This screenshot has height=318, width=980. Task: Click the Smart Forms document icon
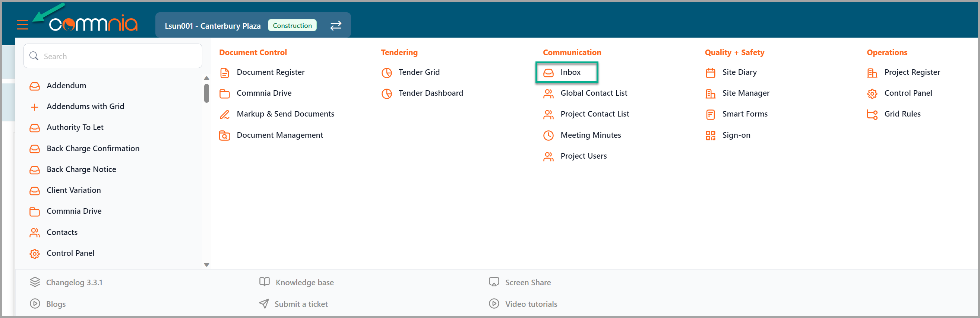click(710, 114)
